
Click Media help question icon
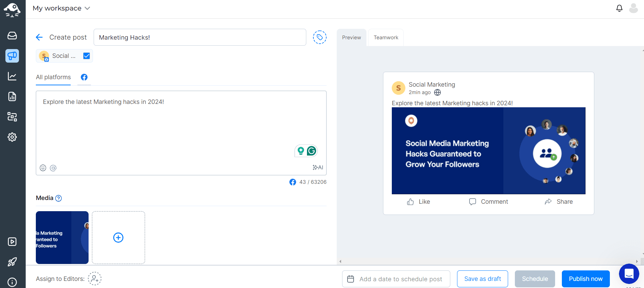click(x=58, y=198)
